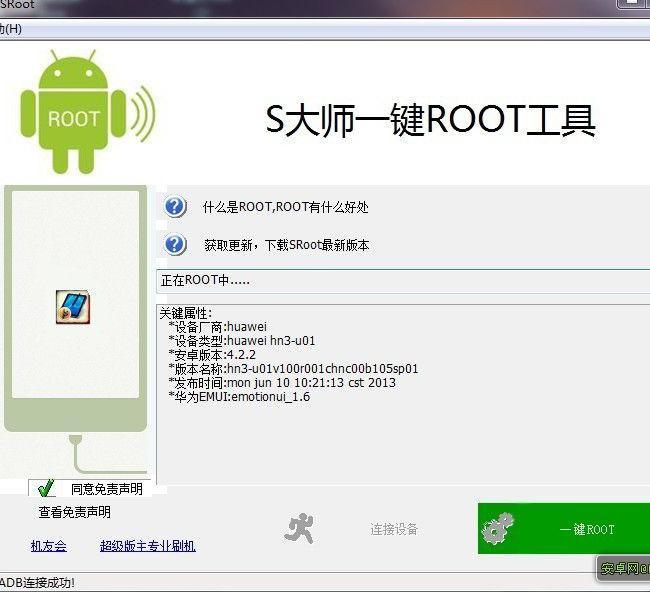Image resolution: width=650 pixels, height=592 pixels.
Task: Open the 机友会 link
Action: 49,546
